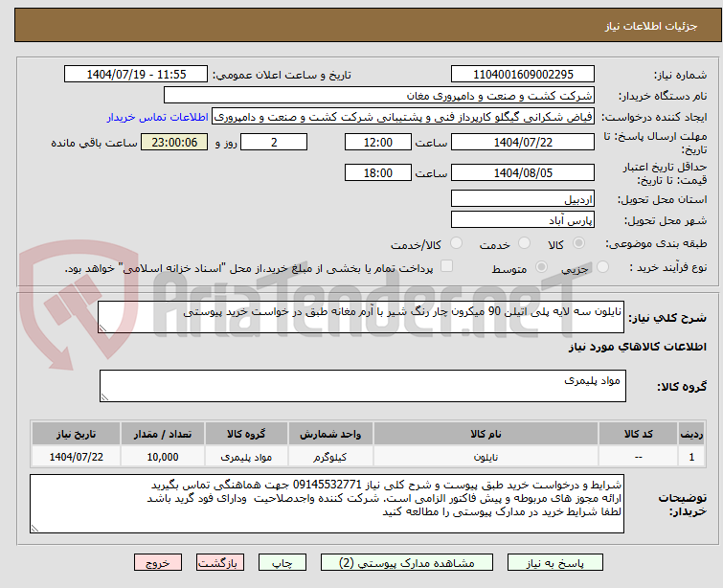Click the گروه کالا column header in table
723x588 pixels.
[x=246, y=434]
